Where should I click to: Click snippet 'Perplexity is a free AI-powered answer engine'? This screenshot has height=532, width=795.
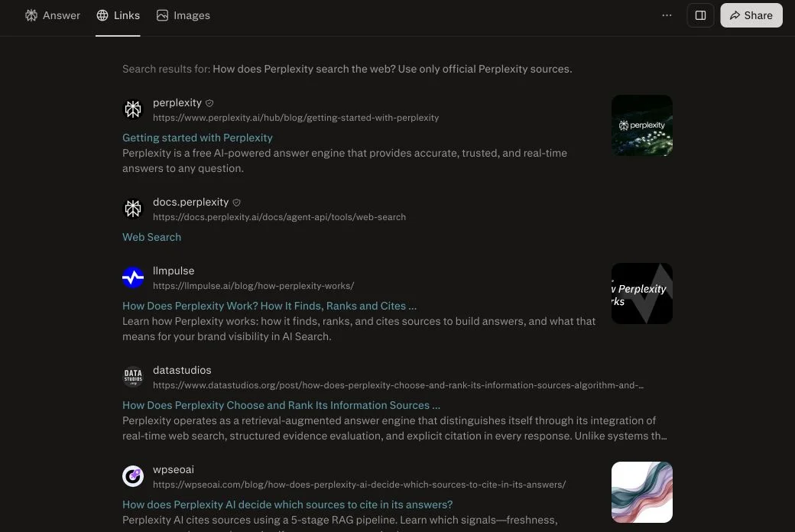click(345, 161)
